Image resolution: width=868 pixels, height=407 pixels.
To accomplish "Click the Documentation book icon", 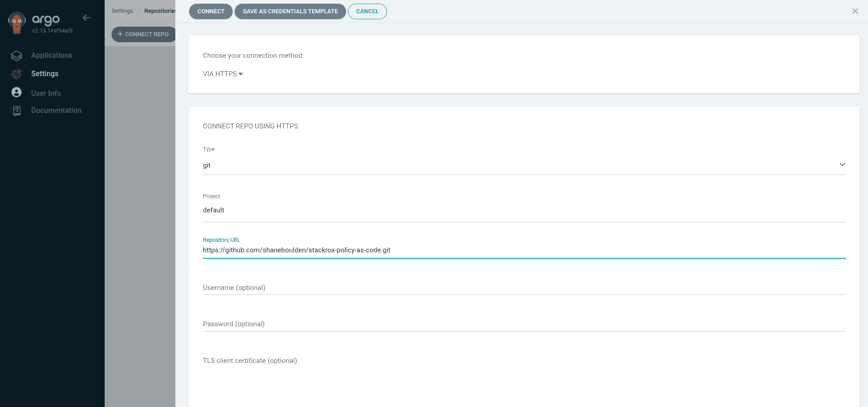I will 17,111.
